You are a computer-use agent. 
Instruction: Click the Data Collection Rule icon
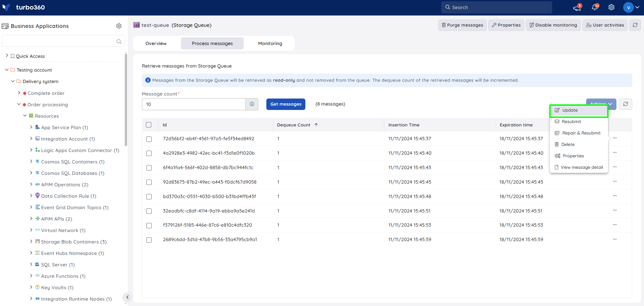coord(37,196)
